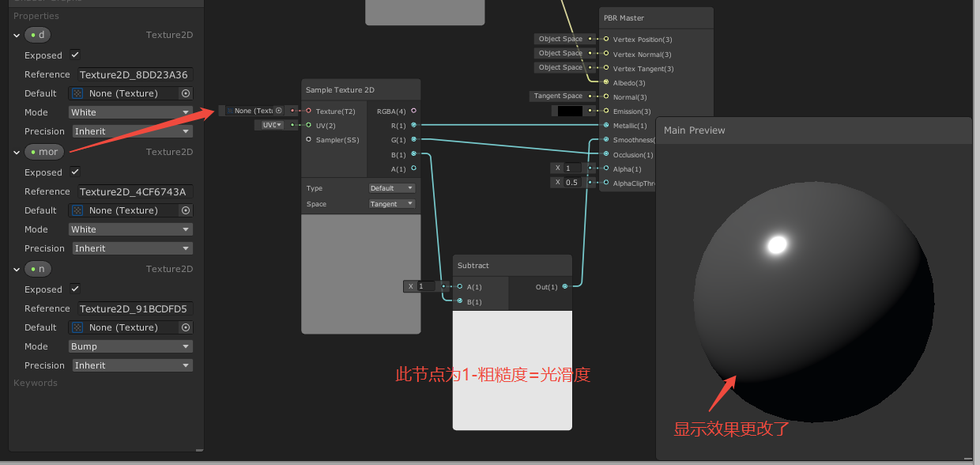Click the B(1) output port
Image resolution: width=980 pixels, height=465 pixels.
[x=413, y=154]
